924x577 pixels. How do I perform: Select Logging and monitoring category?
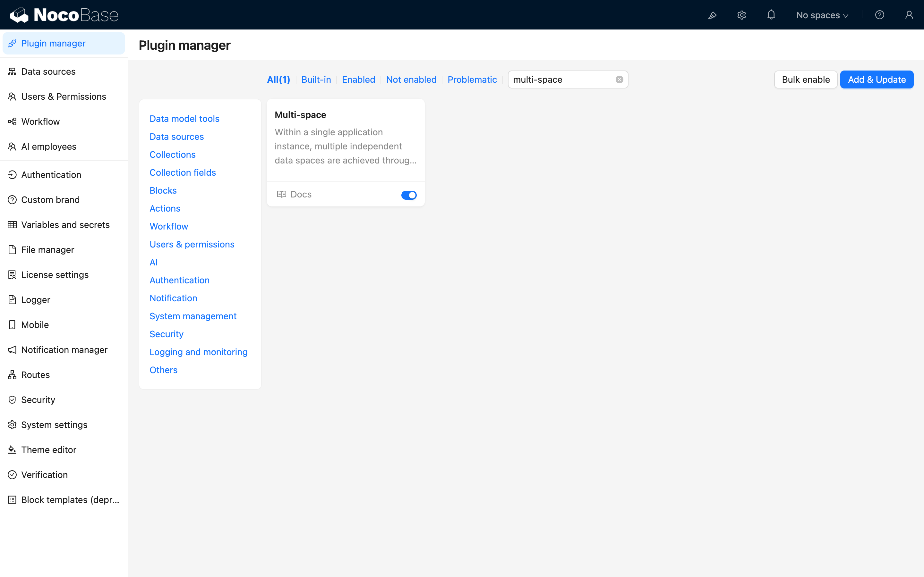click(x=198, y=352)
